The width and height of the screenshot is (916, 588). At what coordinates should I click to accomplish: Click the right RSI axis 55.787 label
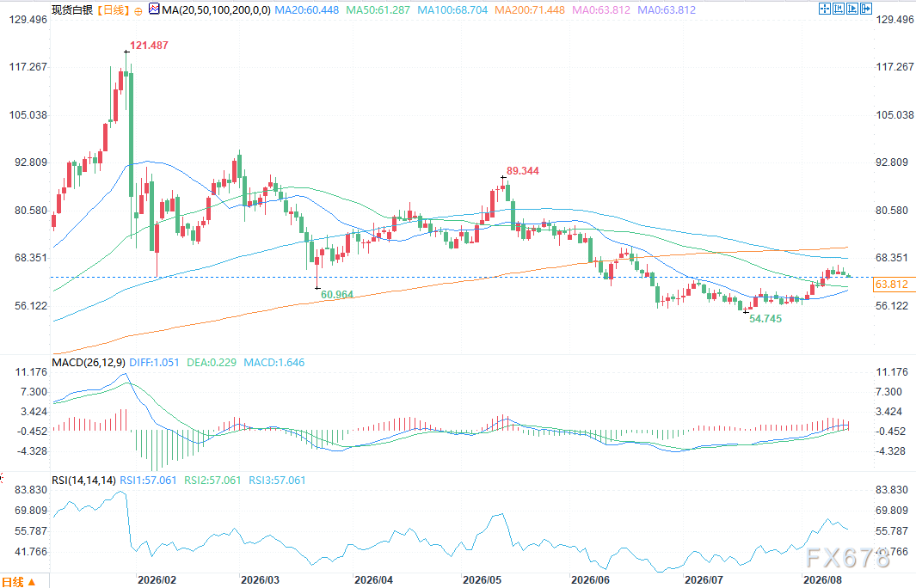[x=891, y=531]
